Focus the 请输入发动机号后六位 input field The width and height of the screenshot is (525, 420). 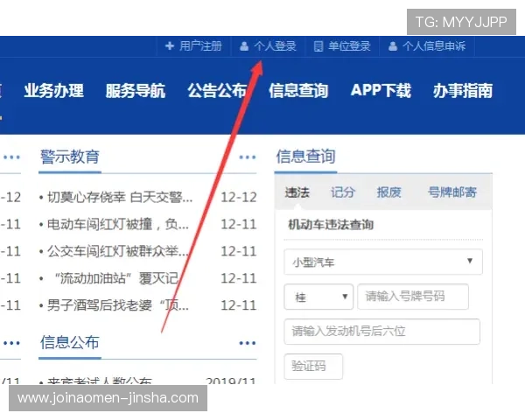(x=382, y=332)
